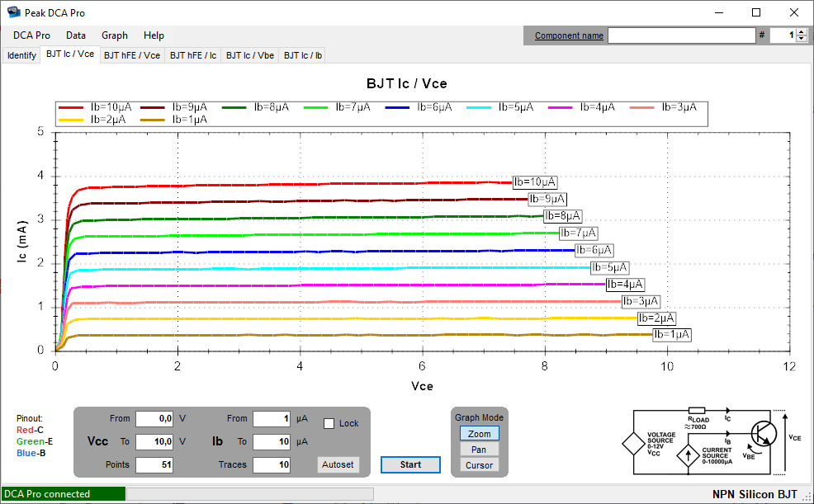Click the Ib=1µA brown legend swatch

(153, 120)
